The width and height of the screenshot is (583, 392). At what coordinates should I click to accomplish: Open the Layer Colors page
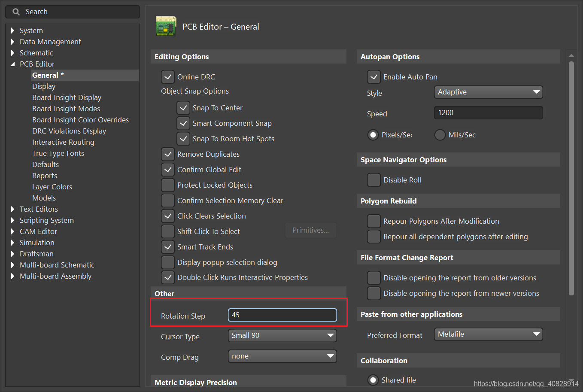tap(52, 187)
